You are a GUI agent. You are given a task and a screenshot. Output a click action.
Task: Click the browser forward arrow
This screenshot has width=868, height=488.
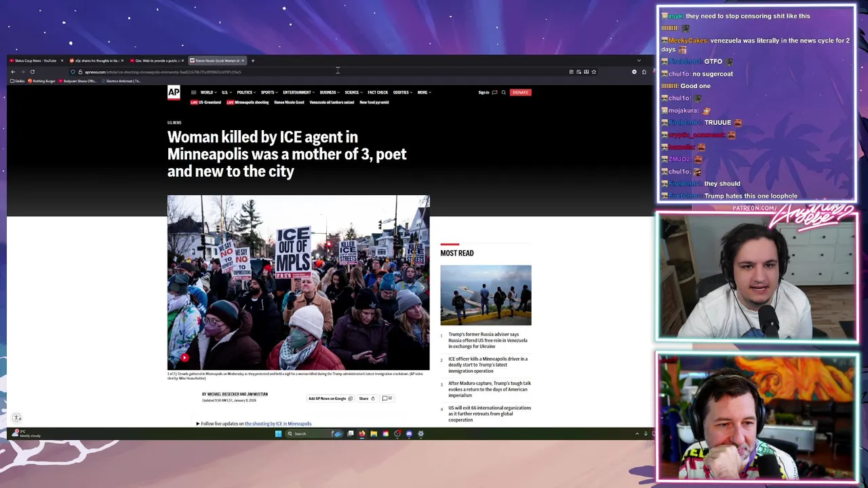(x=22, y=72)
